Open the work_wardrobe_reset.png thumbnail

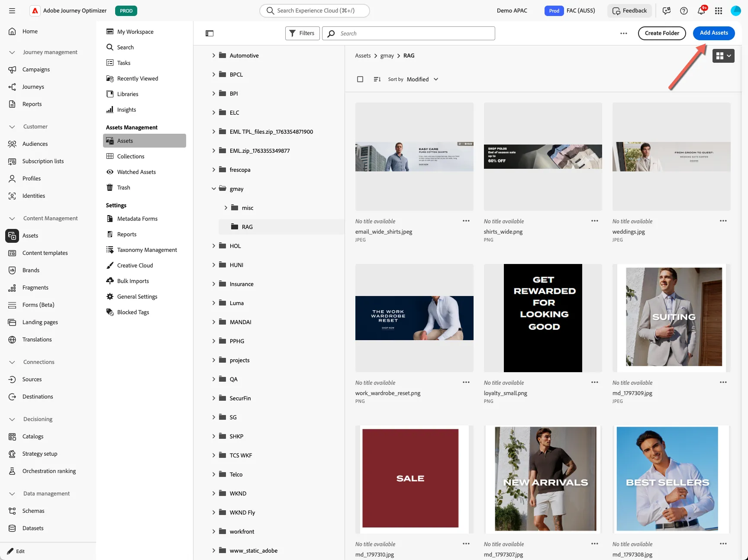click(x=414, y=318)
